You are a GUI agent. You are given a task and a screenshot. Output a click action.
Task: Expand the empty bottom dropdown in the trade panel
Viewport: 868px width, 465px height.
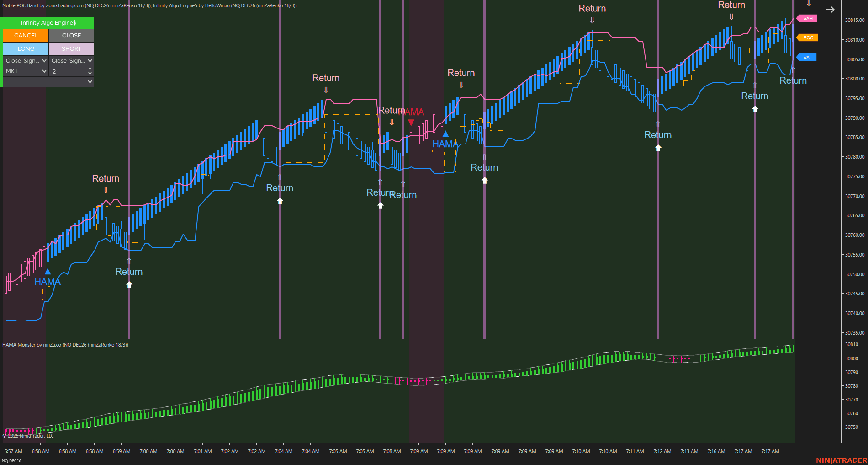click(x=48, y=82)
